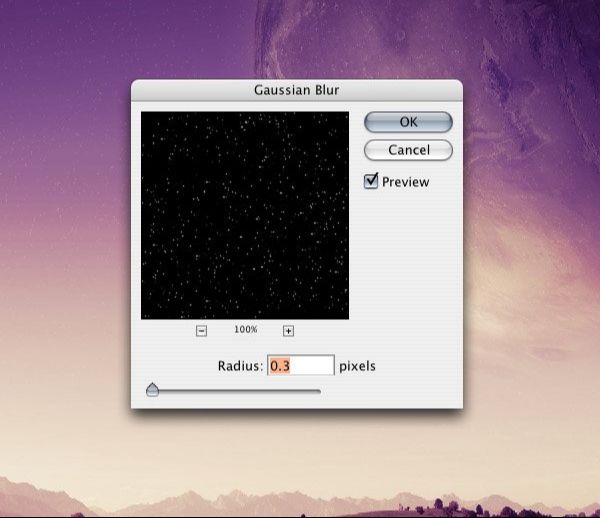Cancel the Gaussian Blur dialog

(x=408, y=150)
